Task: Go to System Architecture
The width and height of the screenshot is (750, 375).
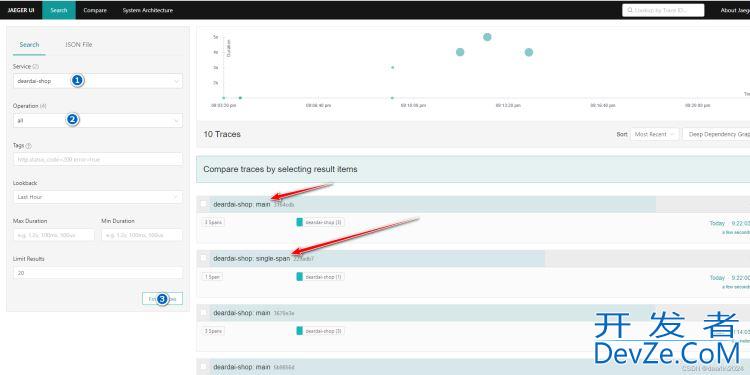Action: 148,10
